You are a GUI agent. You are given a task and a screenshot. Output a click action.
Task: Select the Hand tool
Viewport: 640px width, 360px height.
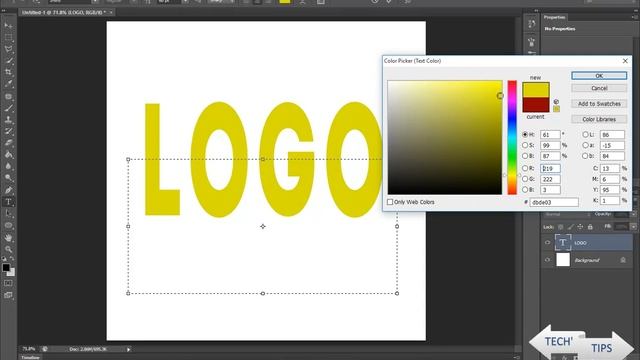(8, 238)
